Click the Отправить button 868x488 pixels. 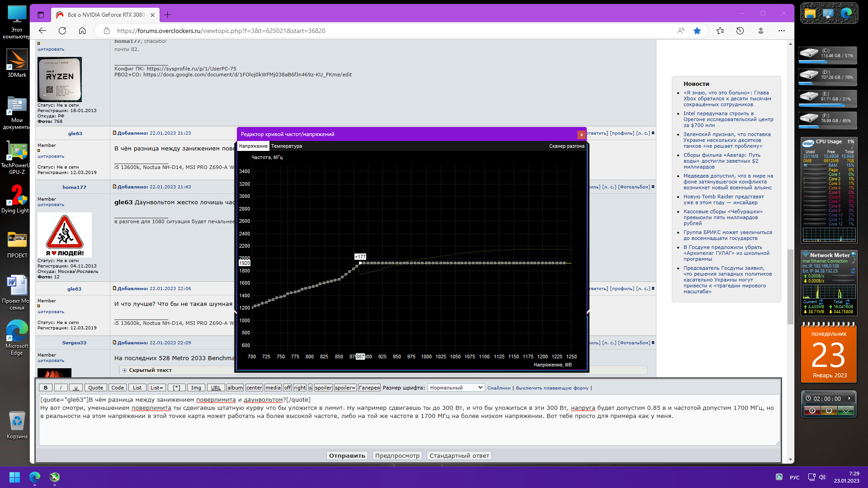[347, 455]
